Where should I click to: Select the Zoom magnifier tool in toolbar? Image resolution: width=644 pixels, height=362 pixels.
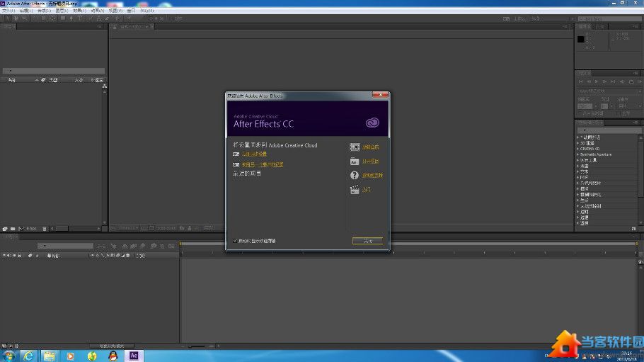click(25, 18)
